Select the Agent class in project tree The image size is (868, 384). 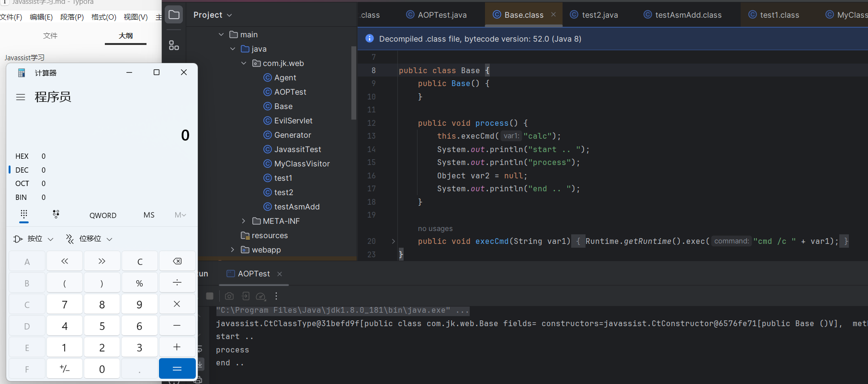tap(280, 77)
